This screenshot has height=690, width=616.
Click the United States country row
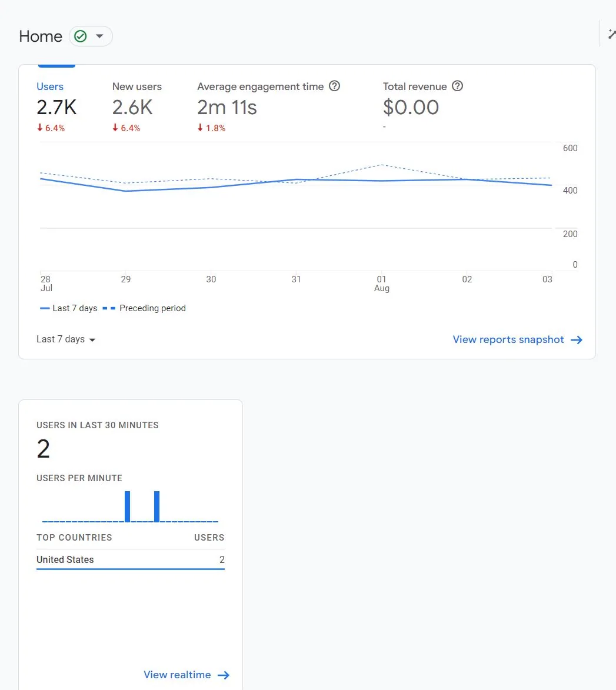pos(131,560)
